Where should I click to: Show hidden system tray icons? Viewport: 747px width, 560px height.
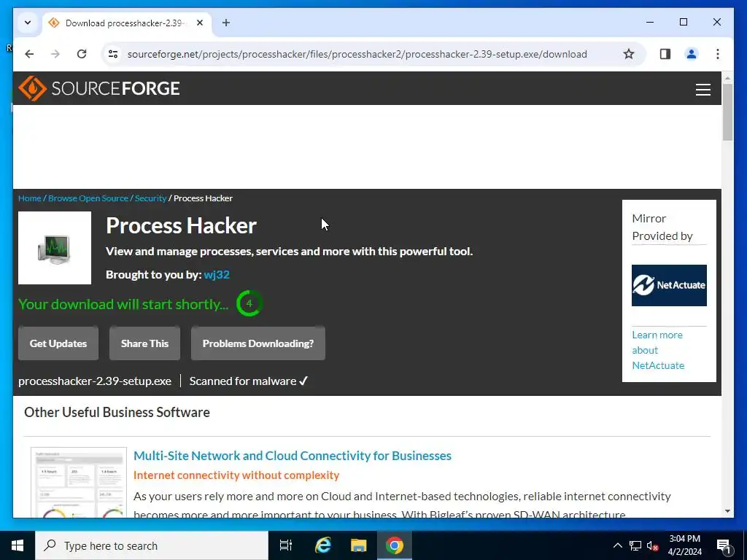coord(617,545)
